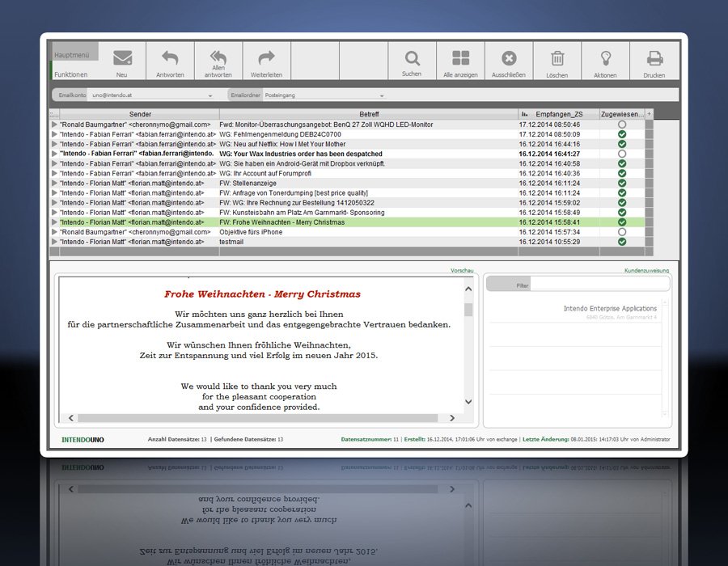Reply to all with Allen antworten

[218, 61]
